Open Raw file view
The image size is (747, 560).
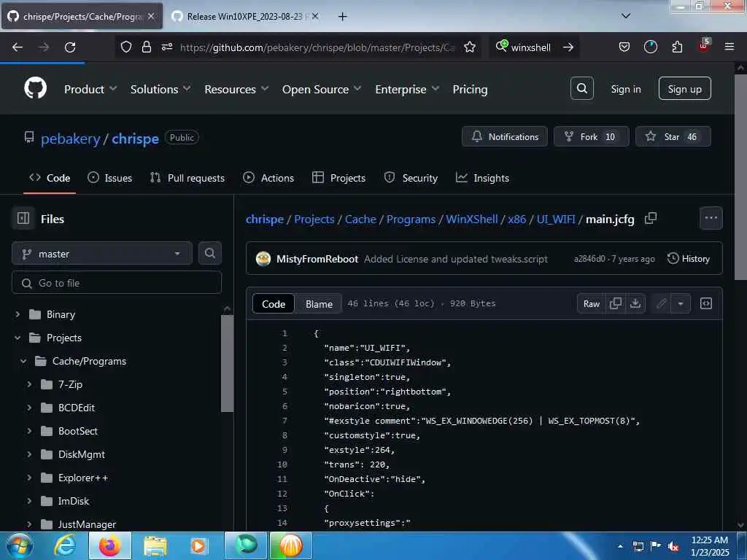[x=591, y=303]
